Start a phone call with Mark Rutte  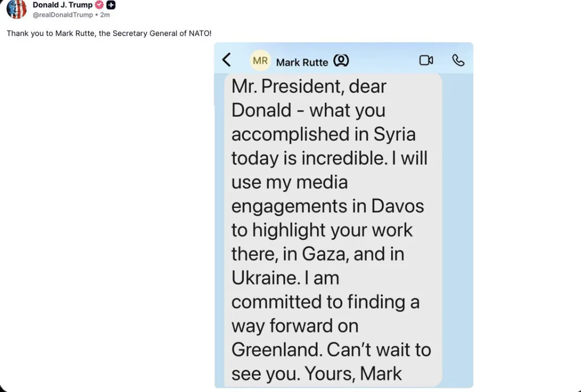pyautogui.click(x=458, y=60)
